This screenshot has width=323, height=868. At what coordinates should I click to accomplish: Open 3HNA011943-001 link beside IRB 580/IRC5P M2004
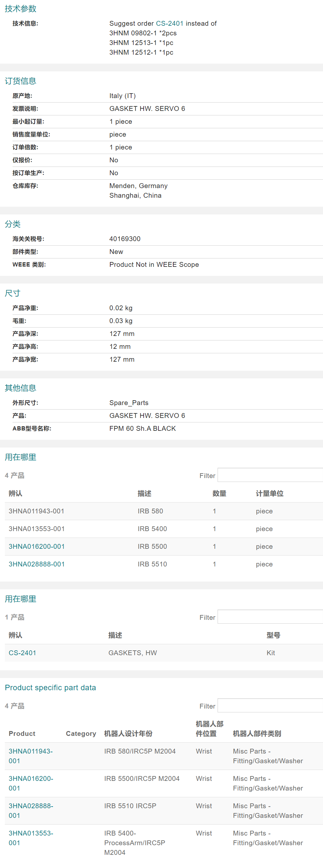point(31,755)
